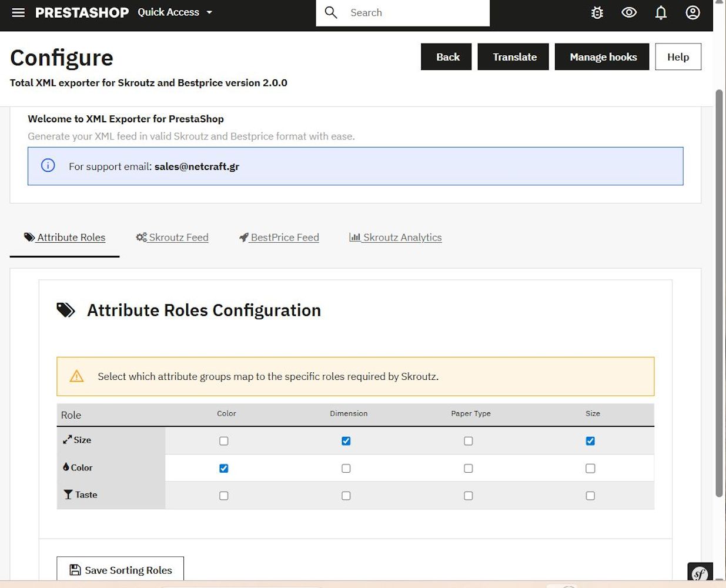The height and width of the screenshot is (588, 726).
Task: Click the page vertical scrollbar
Action: [718, 294]
